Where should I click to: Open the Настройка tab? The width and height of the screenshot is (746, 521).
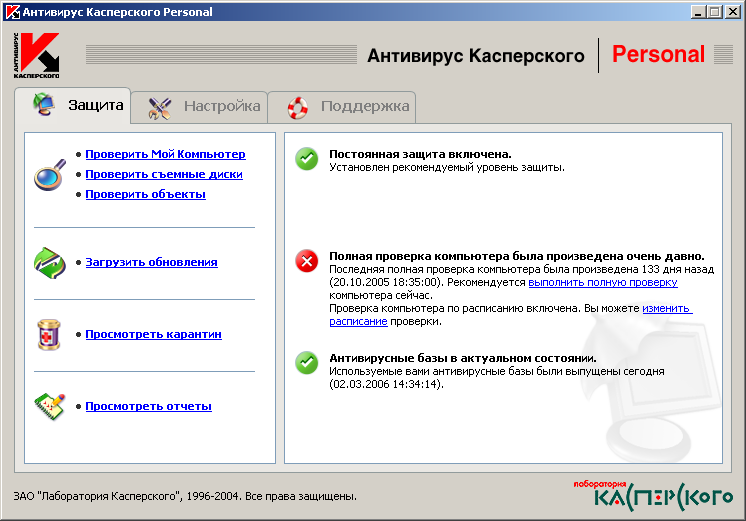click(x=199, y=107)
